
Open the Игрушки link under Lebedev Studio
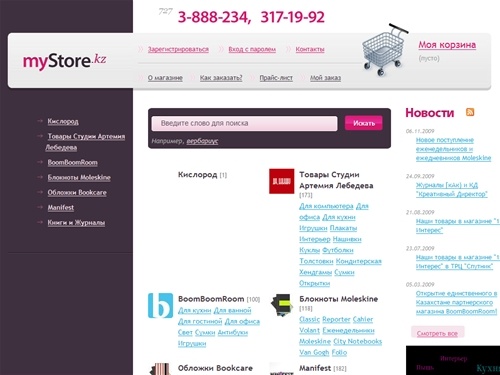(313, 228)
